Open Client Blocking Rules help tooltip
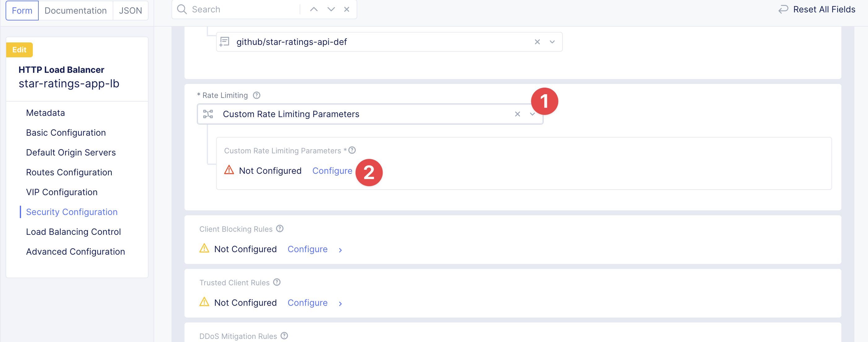868x342 pixels. click(x=280, y=229)
